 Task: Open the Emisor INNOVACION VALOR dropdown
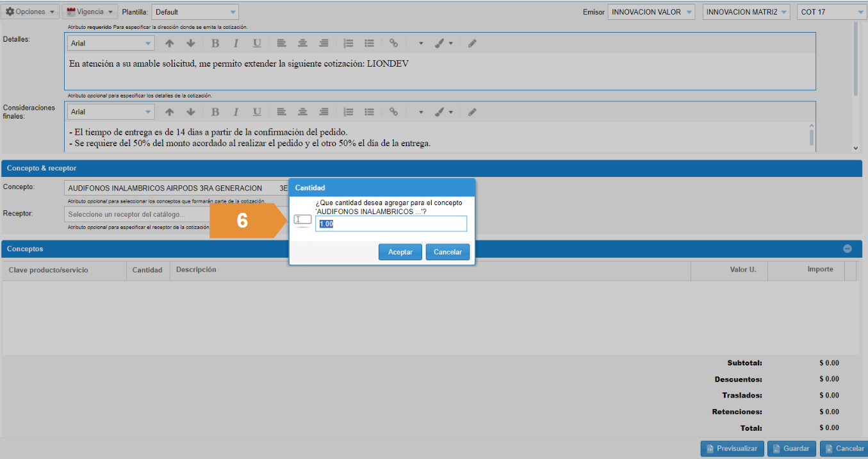[651, 12]
